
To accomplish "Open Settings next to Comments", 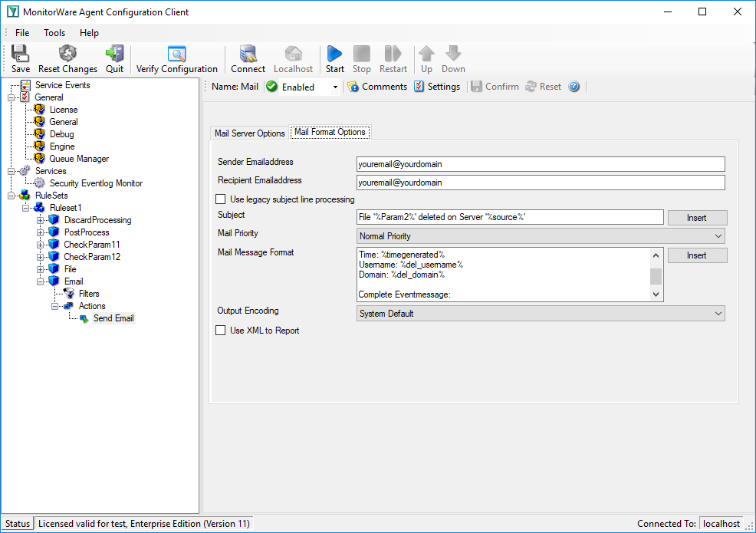I will click(x=437, y=87).
